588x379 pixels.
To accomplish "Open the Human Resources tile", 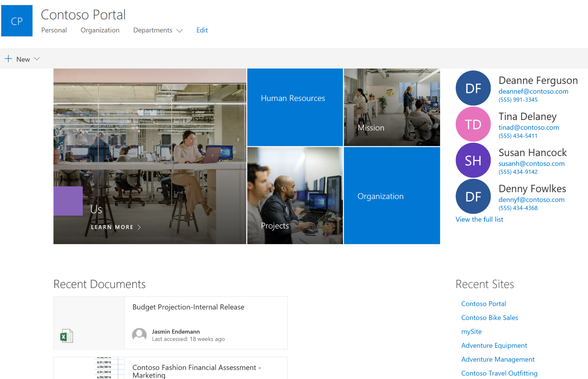I will tap(295, 107).
